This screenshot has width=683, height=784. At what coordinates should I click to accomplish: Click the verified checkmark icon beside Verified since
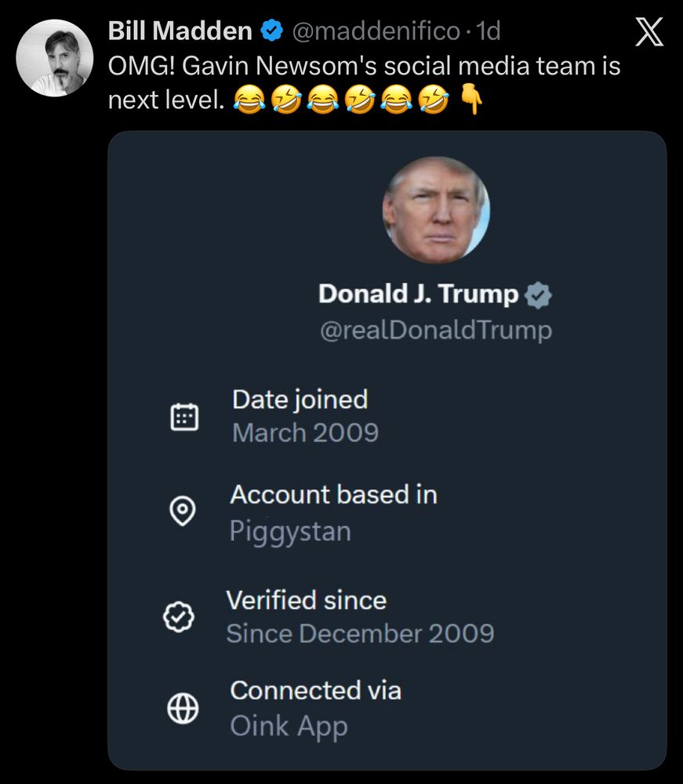pos(177,618)
